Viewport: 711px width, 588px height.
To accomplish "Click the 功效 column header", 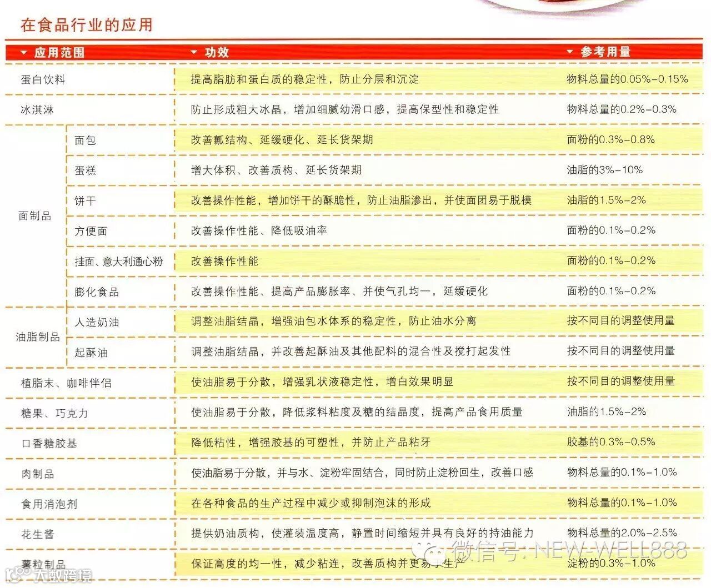I will [x=217, y=52].
